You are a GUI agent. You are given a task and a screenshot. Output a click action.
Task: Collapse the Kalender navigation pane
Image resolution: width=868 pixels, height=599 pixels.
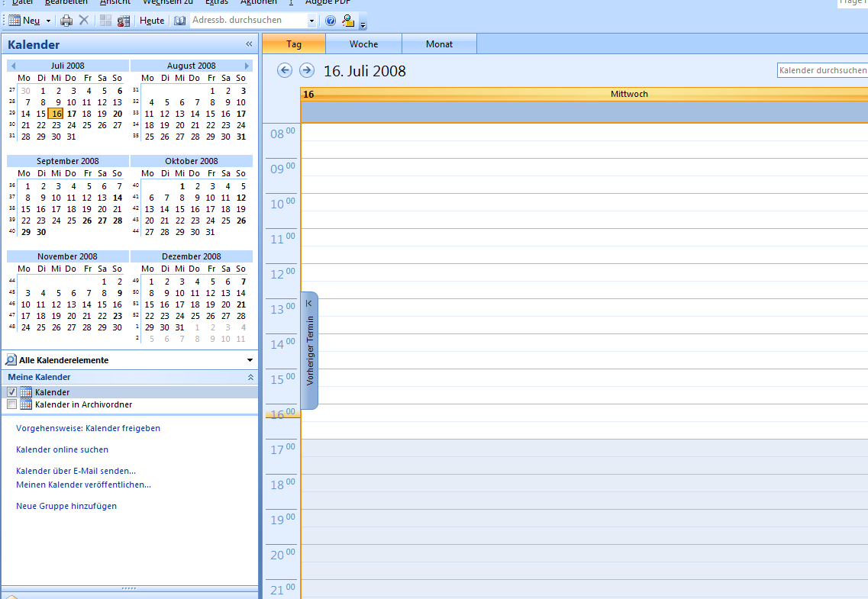pyautogui.click(x=249, y=44)
